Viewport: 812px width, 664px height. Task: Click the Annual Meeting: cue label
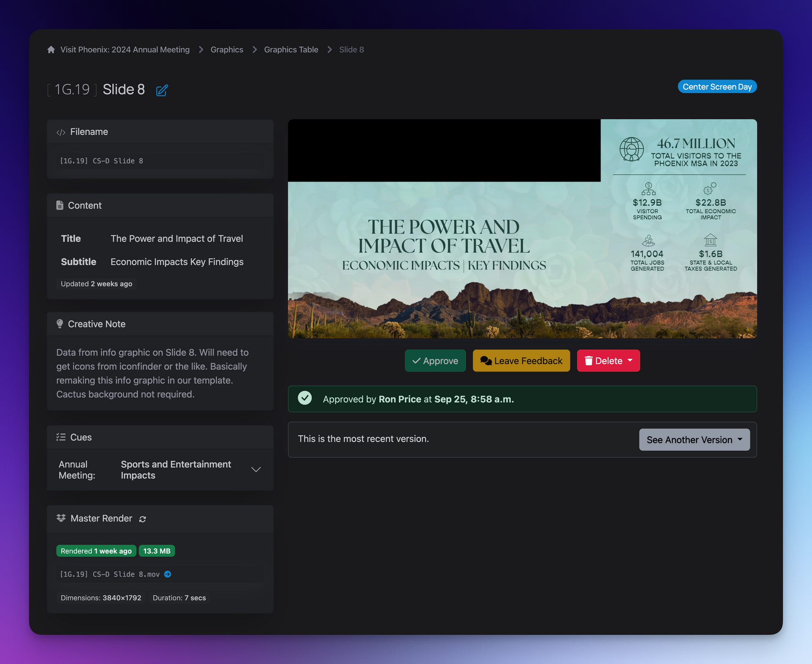tap(77, 470)
